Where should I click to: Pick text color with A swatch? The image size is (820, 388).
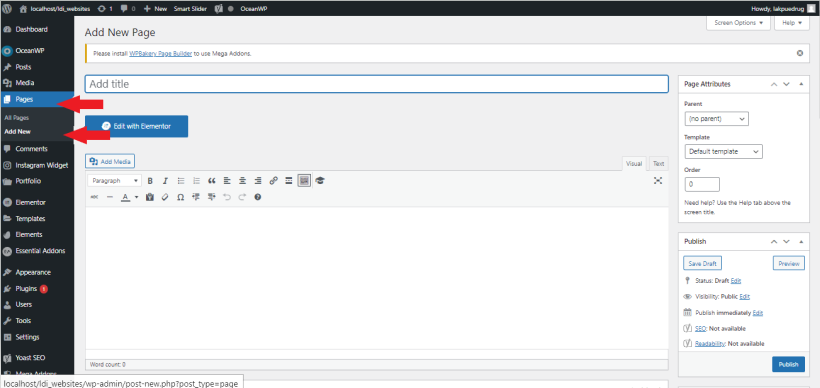coord(126,197)
